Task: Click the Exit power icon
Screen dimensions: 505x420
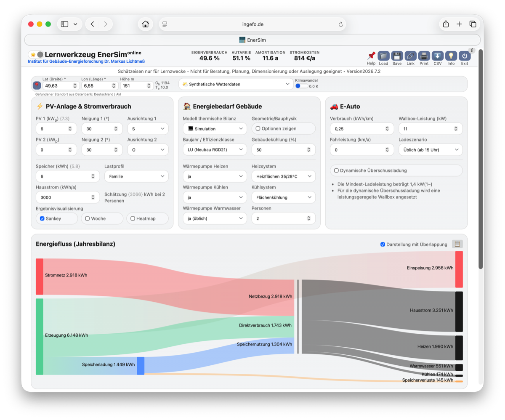Action: click(x=464, y=56)
